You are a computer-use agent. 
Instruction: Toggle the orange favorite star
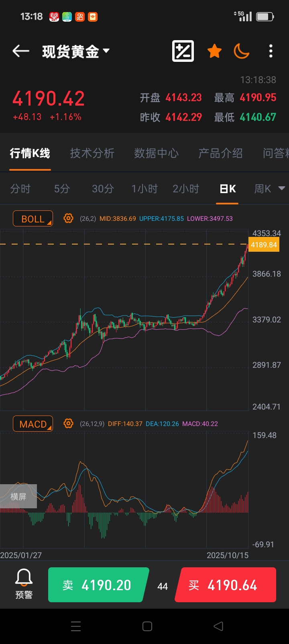[x=214, y=51]
